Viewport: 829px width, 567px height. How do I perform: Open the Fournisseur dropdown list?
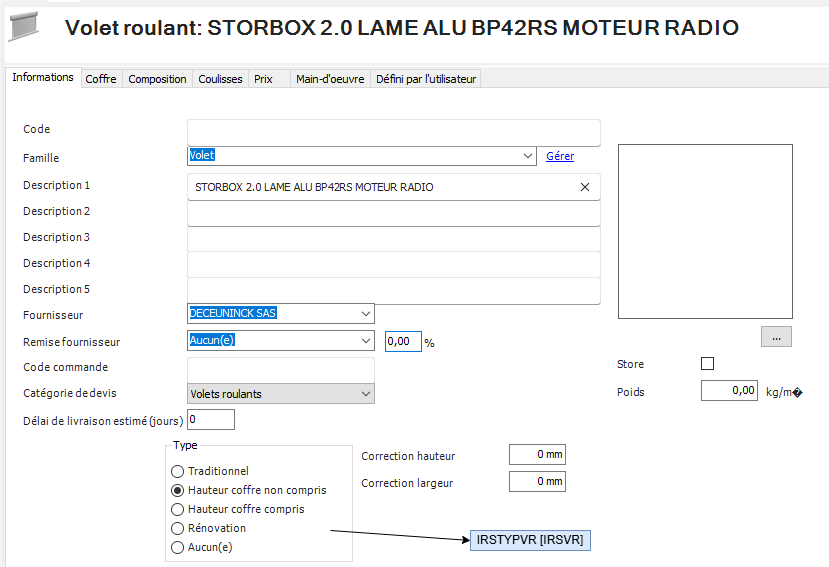(x=365, y=313)
